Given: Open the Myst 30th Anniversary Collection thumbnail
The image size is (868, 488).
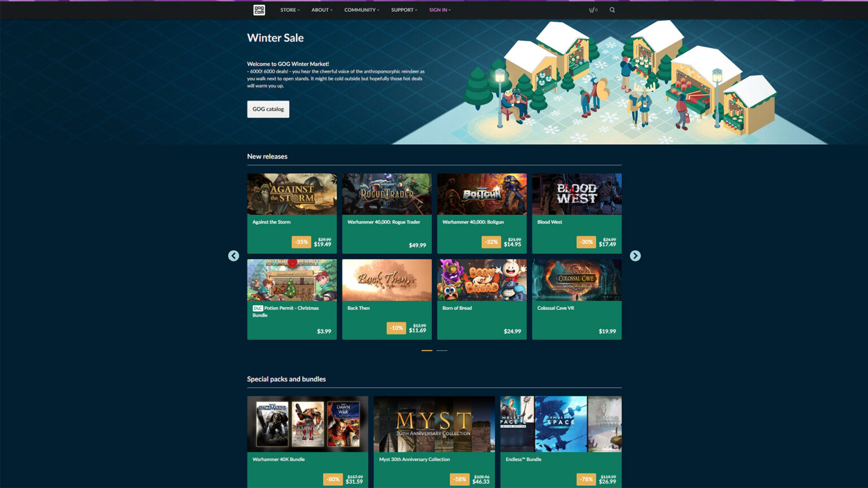Looking at the screenshot, I should point(434,424).
